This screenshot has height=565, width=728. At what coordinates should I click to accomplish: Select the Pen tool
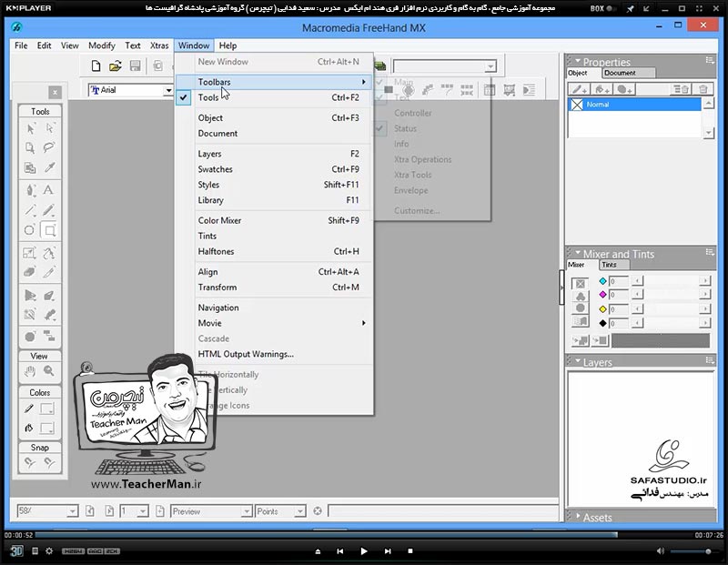31,190
